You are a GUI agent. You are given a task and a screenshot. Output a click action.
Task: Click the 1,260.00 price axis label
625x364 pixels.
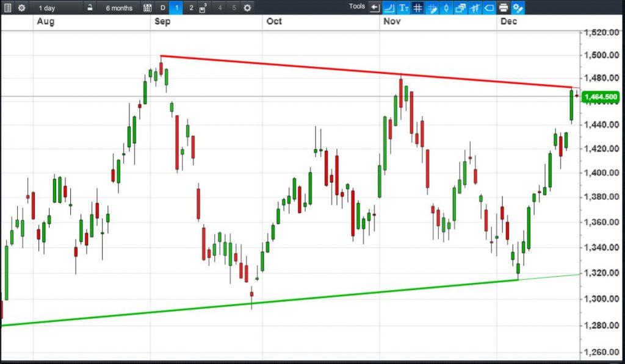pyautogui.click(x=602, y=352)
